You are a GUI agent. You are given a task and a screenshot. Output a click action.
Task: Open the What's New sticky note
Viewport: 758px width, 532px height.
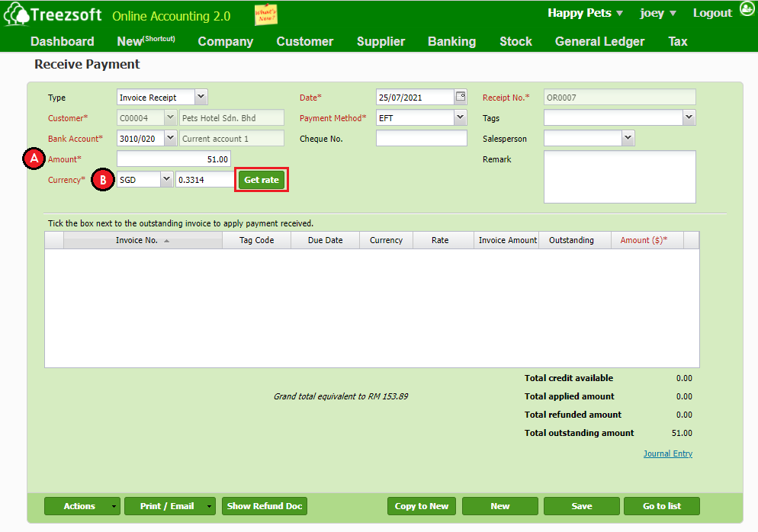click(x=265, y=14)
